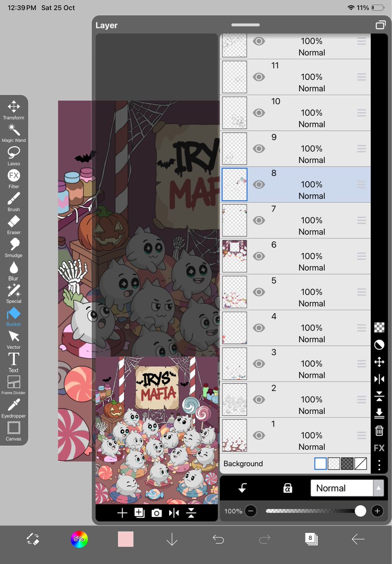This screenshot has width=392, height=564.
Task: Select the Special tool
Action: pos(14,294)
